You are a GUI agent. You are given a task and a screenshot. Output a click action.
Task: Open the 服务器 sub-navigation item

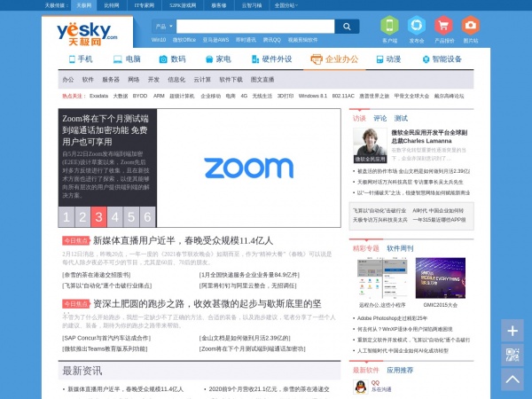(x=111, y=80)
